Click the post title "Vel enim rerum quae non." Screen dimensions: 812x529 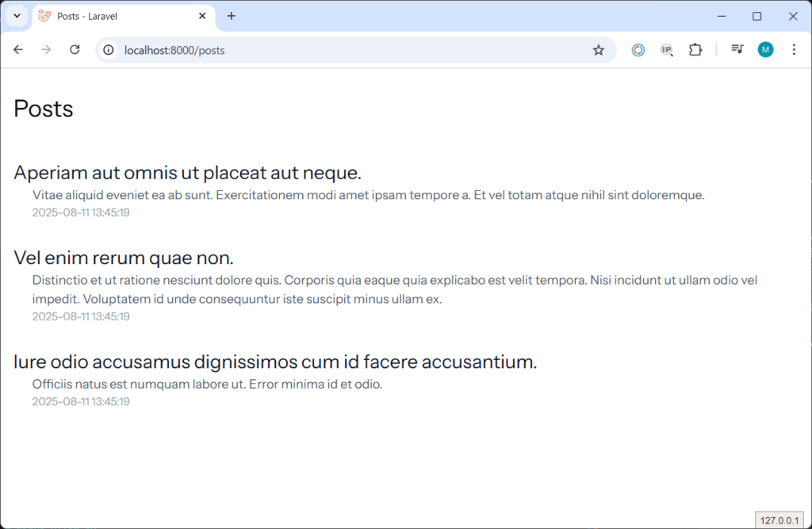coord(124,258)
